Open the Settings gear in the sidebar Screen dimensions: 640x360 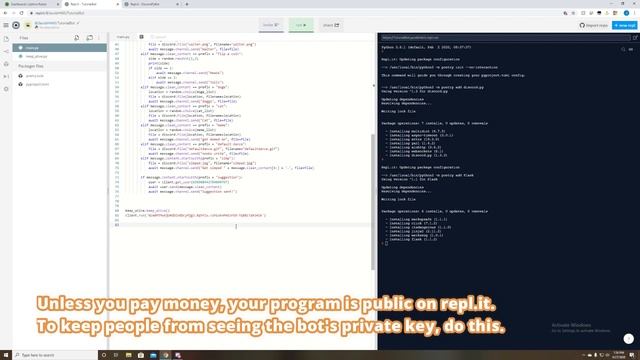tap(6, 89)
